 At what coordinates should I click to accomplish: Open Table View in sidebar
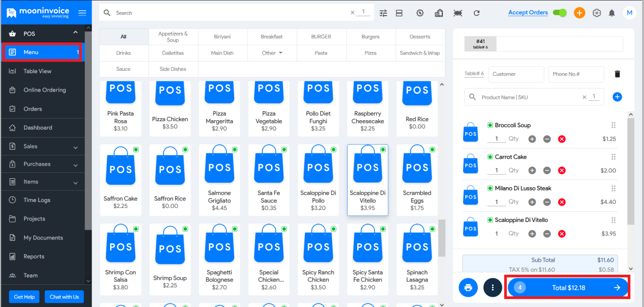37,71
